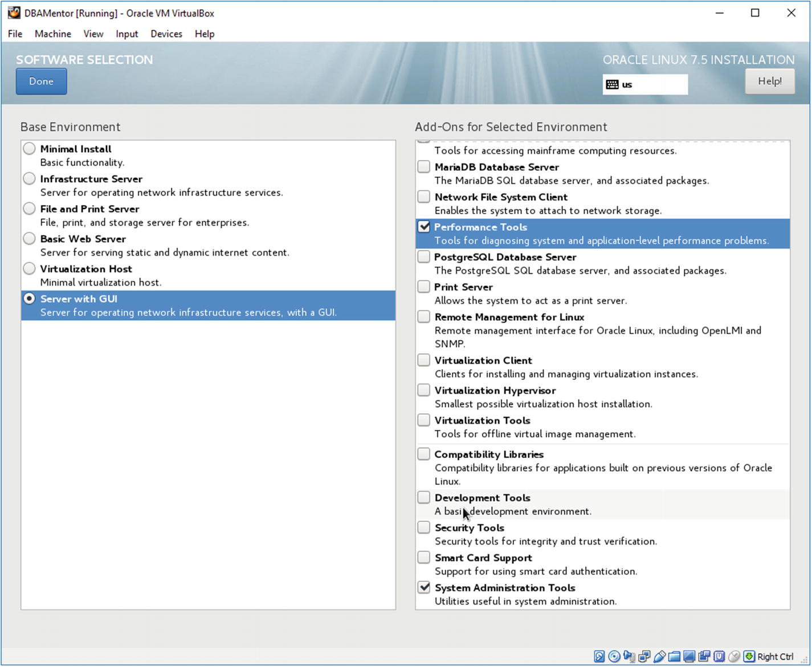The height and width of the screenshot is (667, 812).
Task: Click the Right Ctrl host key label
Action: [775, 657]
